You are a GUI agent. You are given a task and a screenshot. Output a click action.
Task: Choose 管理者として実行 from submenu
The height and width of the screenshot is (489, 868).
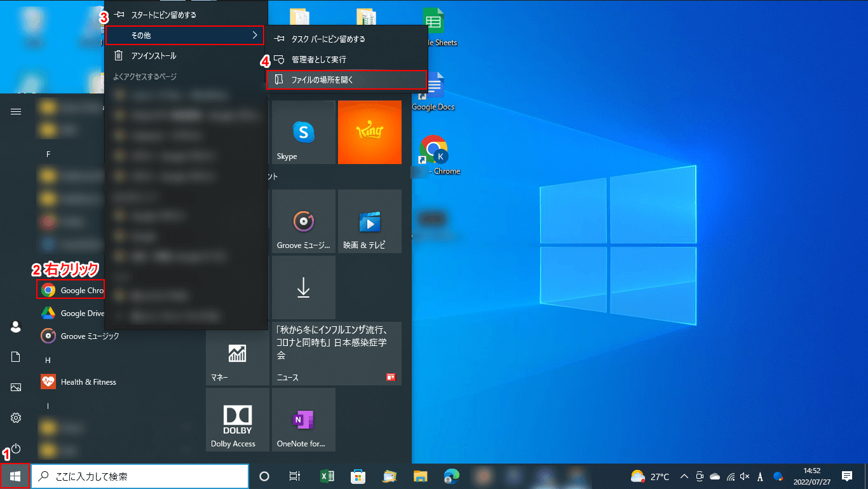click(x=346, y=59)
